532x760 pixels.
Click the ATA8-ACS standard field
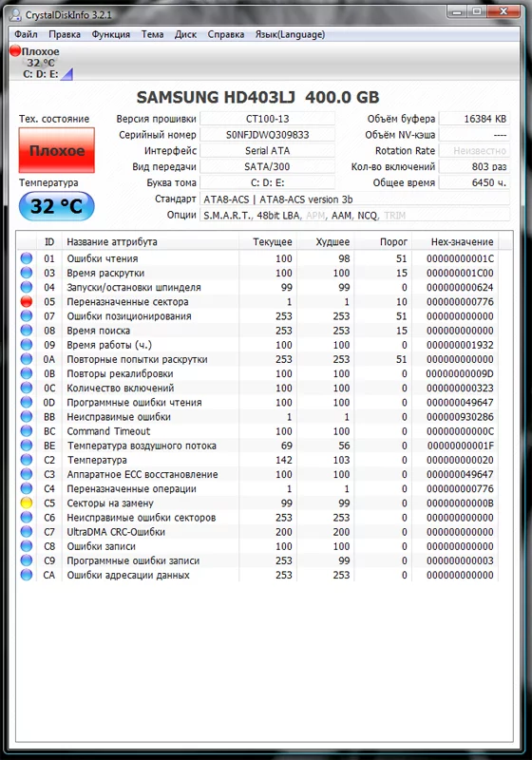354,199
